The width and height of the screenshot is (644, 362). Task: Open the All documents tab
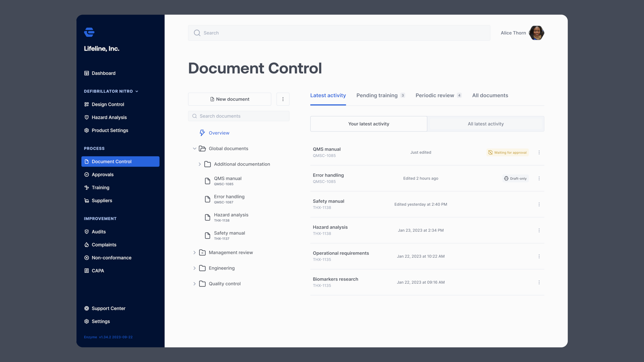(490, 95)
